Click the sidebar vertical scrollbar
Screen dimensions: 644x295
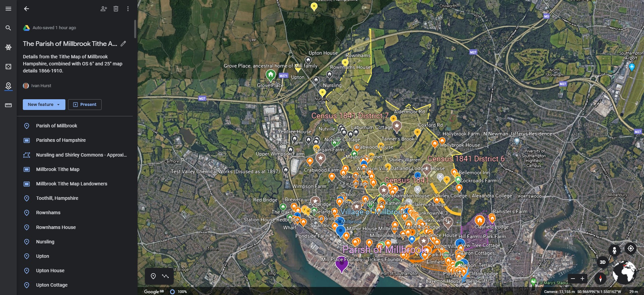135,29
